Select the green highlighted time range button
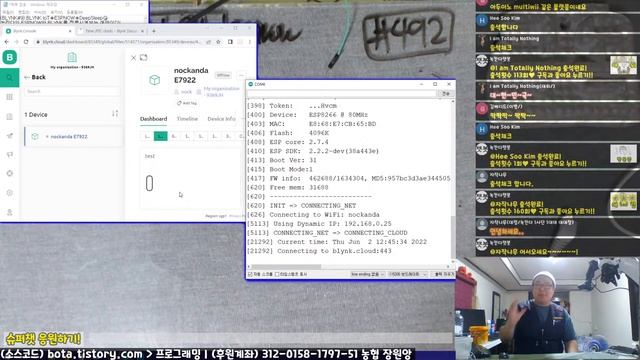 point(161,136)
